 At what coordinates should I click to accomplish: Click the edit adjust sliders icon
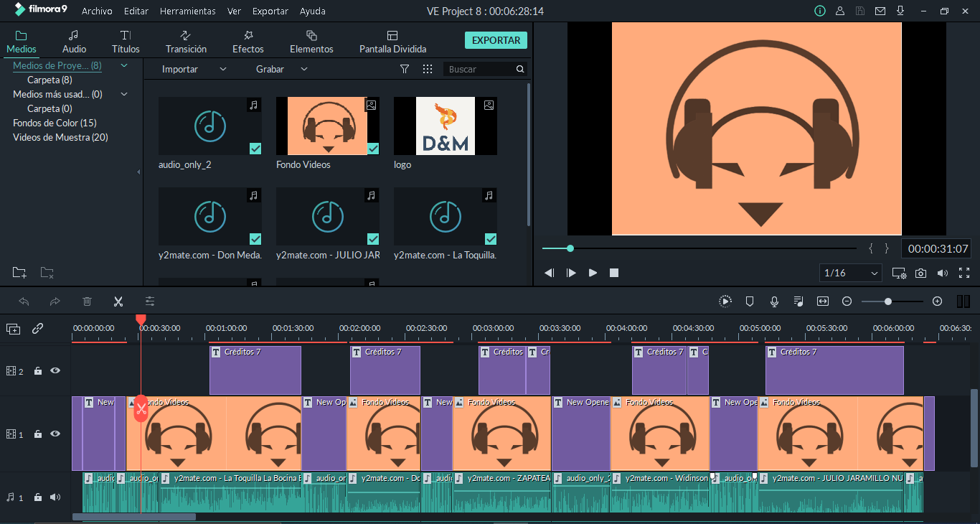click(150, 301)
